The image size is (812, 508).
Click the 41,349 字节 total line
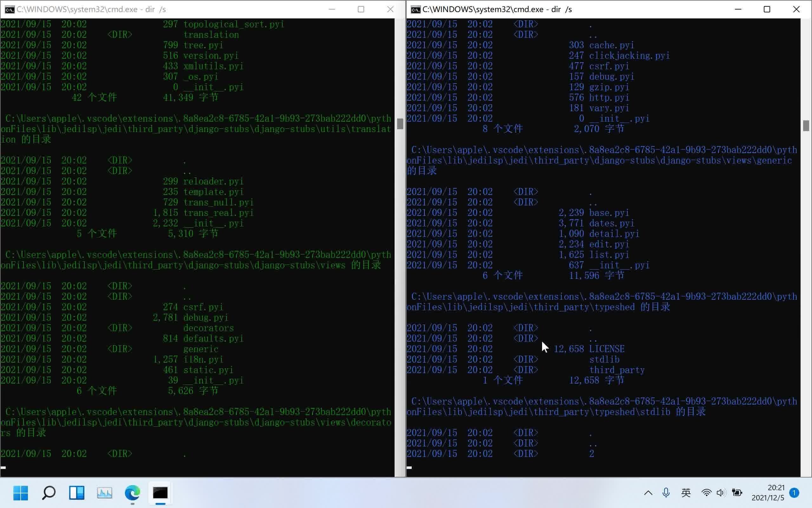click(x=191, y=97)
